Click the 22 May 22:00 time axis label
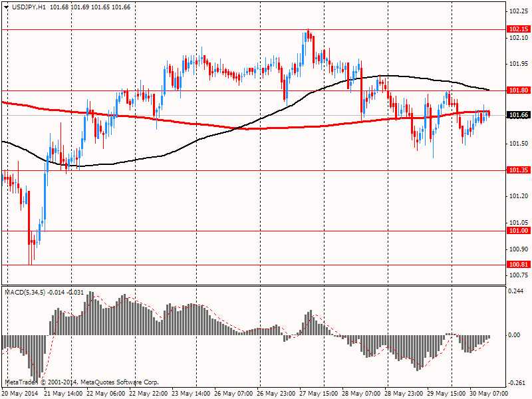 148,394
